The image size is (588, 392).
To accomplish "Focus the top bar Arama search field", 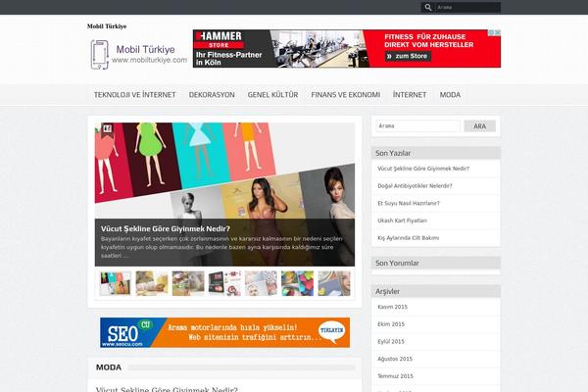I will click(466, 7).
